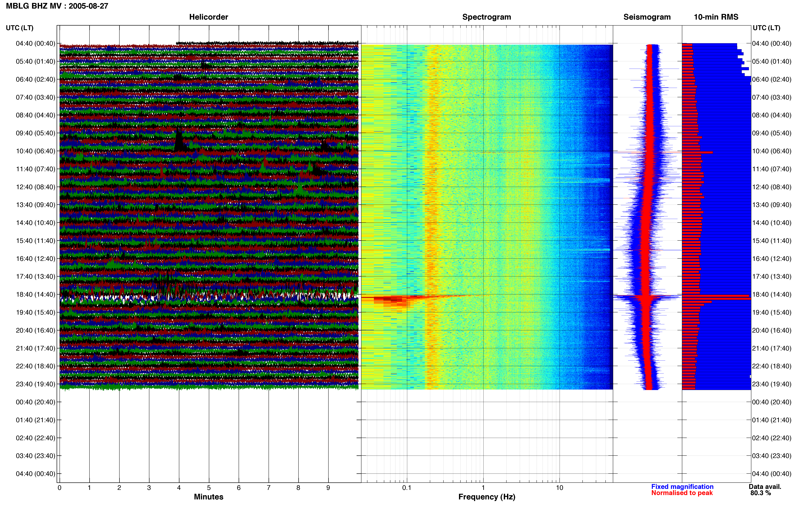Viewport: 812px width, 508px height.
Task: Click left axis label 21:40 (17:40)
Action: coord(36,348)
